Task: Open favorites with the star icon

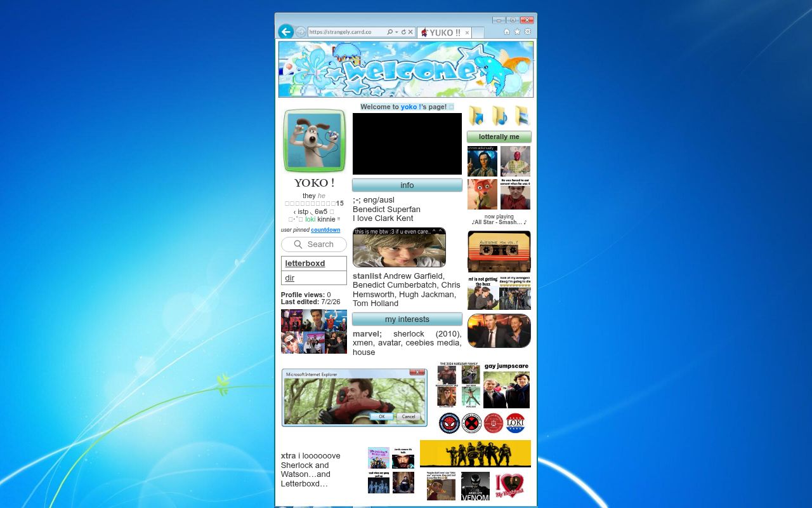Action: click(517, 32)
